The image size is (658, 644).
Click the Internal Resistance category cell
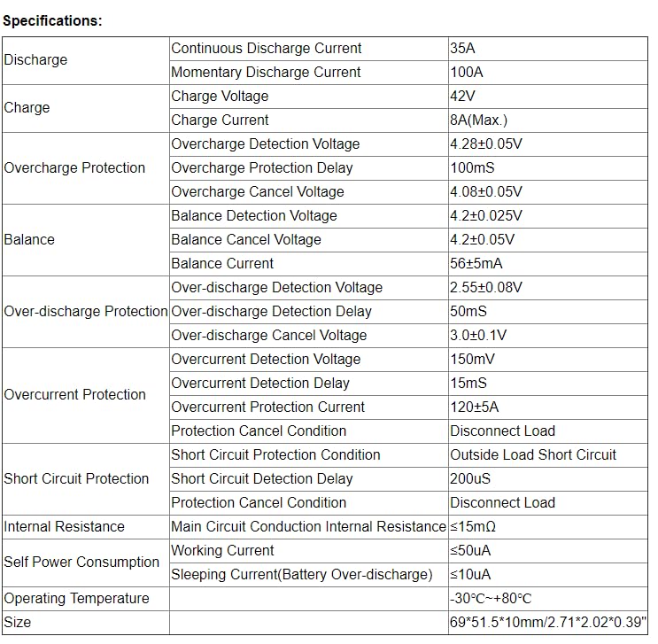tap(65, 527)
